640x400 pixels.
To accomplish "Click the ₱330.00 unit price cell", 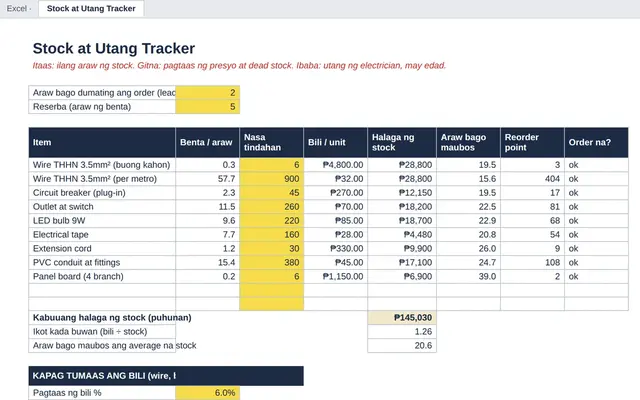I will (336, 248).
